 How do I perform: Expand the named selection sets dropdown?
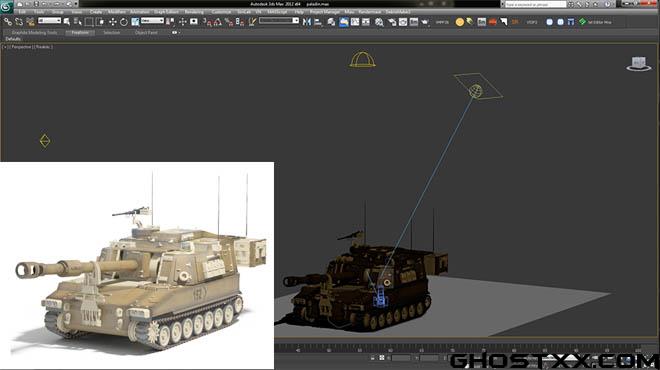[x=279, y=21]
